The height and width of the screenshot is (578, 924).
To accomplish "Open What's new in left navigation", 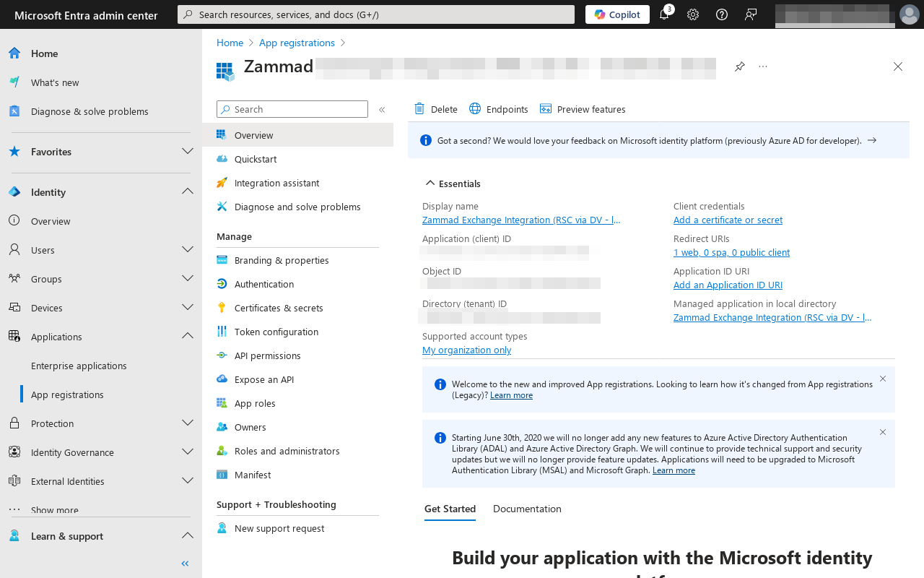I will 101,82.
